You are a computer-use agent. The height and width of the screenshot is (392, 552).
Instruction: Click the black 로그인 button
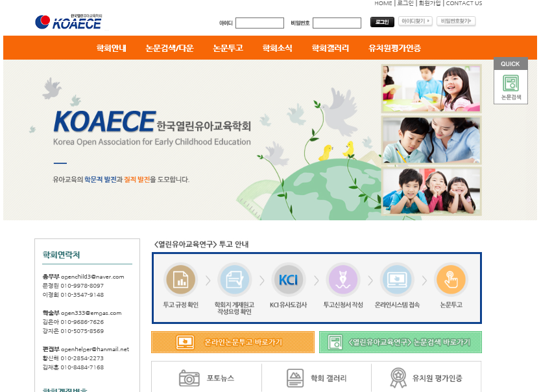tap(382, 22)
